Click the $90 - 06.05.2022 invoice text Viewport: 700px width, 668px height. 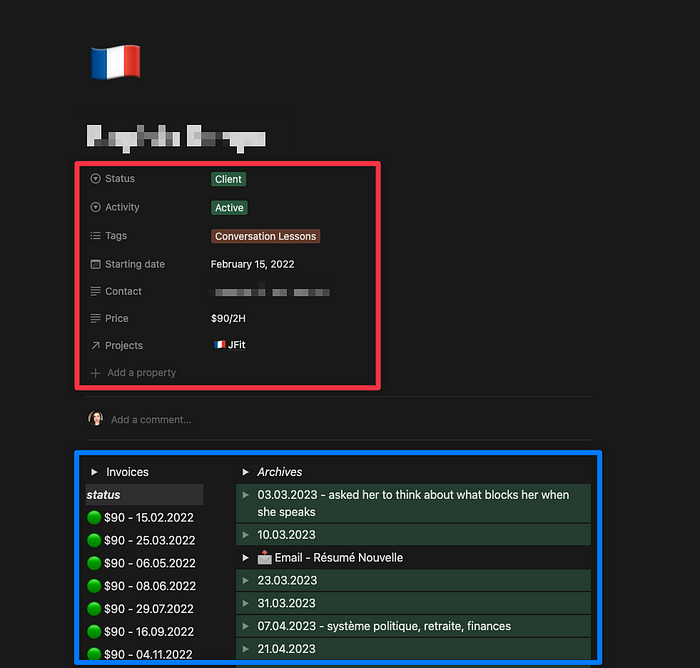tap(150, 563)
